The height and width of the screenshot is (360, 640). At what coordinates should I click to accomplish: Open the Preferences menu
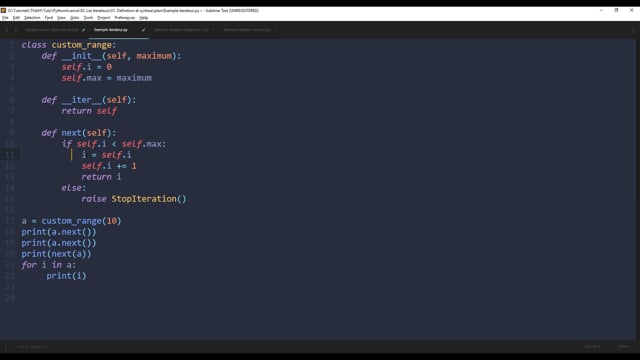tap(124, 18)
